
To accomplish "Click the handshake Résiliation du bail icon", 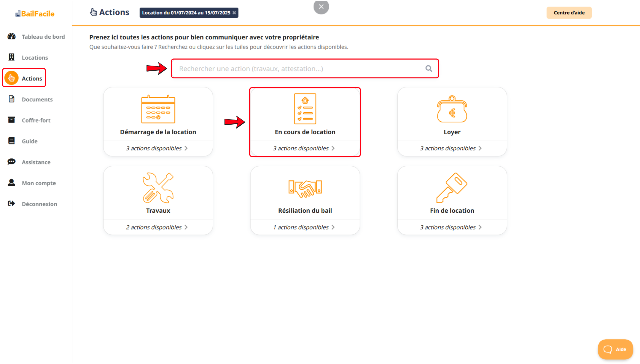I will 305,188.
